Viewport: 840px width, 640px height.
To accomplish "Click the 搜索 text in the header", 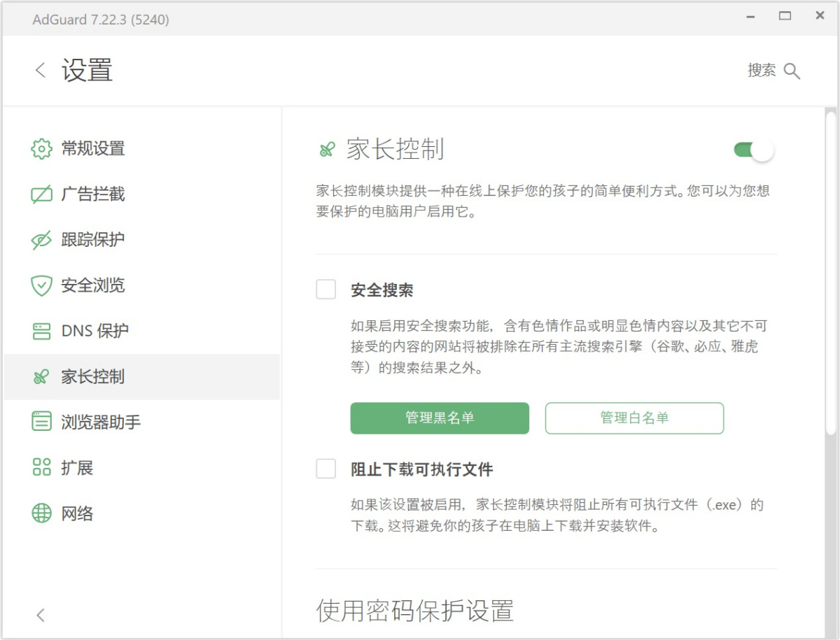I will pyautogui.click(x=762, y=71).
